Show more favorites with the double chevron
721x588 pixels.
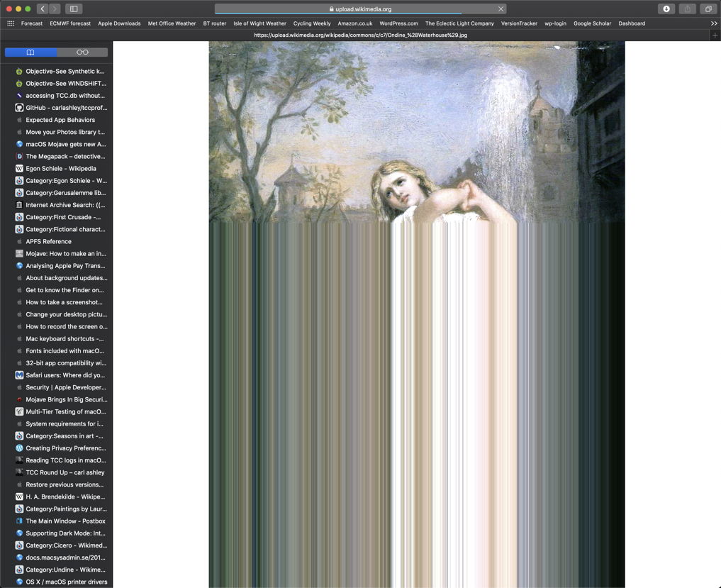coord(714,23)
